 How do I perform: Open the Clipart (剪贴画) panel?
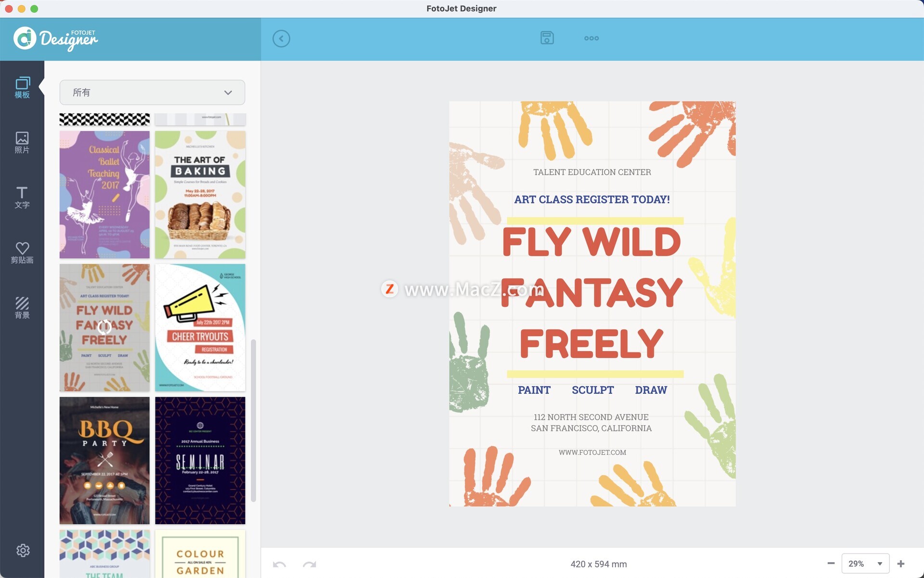click(x=22, y=253)
